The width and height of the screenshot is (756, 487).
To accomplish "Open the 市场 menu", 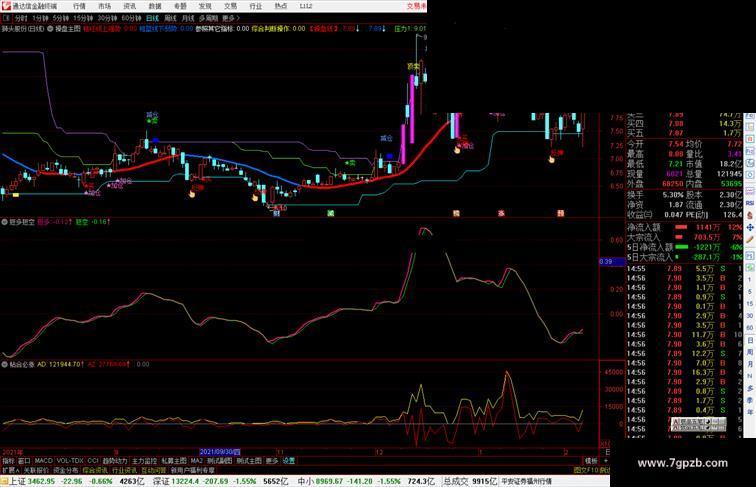I will point(105,6).
